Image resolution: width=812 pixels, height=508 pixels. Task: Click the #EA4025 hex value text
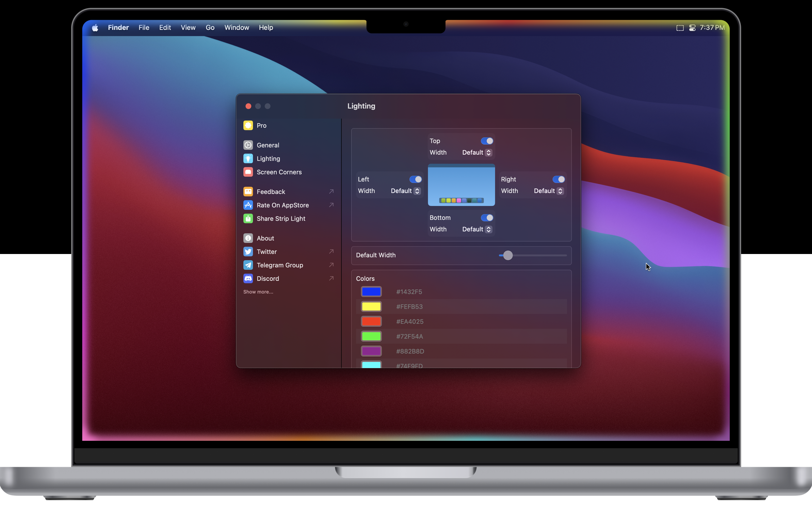[x=410, y=321]
